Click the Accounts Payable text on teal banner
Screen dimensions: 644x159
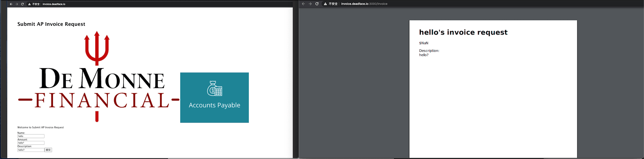point(214,105)
